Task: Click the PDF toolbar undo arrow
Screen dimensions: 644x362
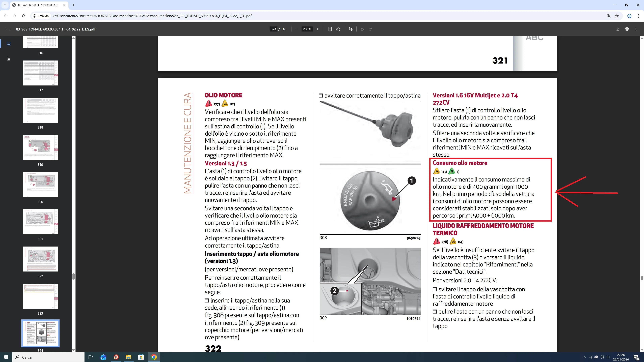Action: [362, 29]
